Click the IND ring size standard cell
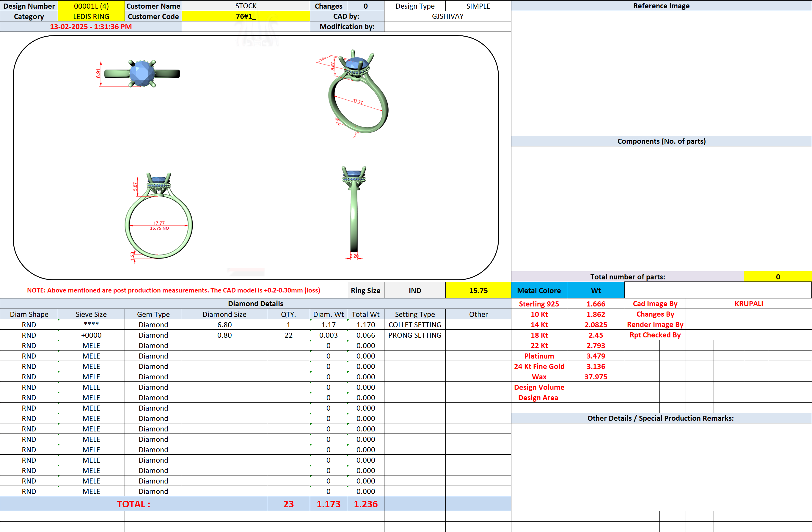The height and width of the screenshot is (532, 812). (415, 290)
